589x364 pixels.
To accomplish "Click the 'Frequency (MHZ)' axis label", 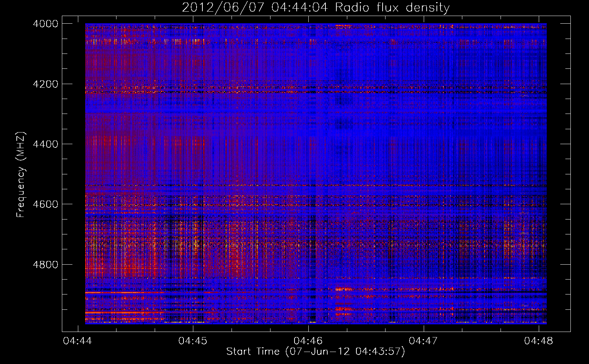I will pos(20,175).
